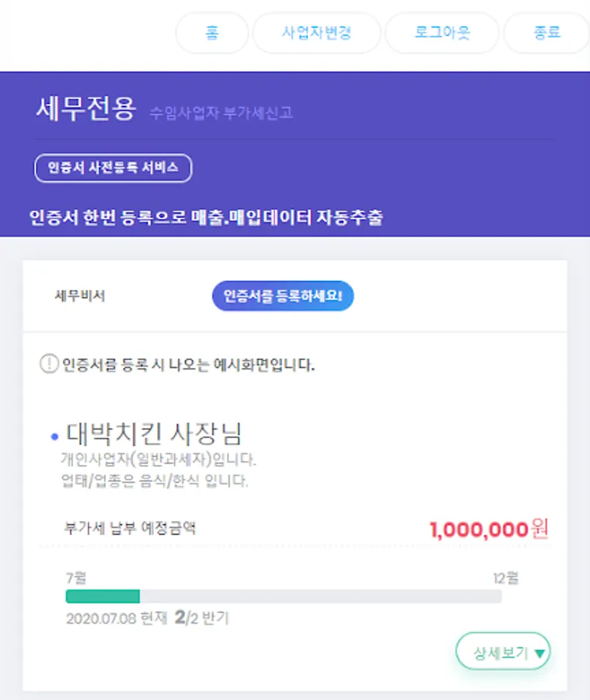Click the 수임사업자 부가세신고 subtitle

222,113
